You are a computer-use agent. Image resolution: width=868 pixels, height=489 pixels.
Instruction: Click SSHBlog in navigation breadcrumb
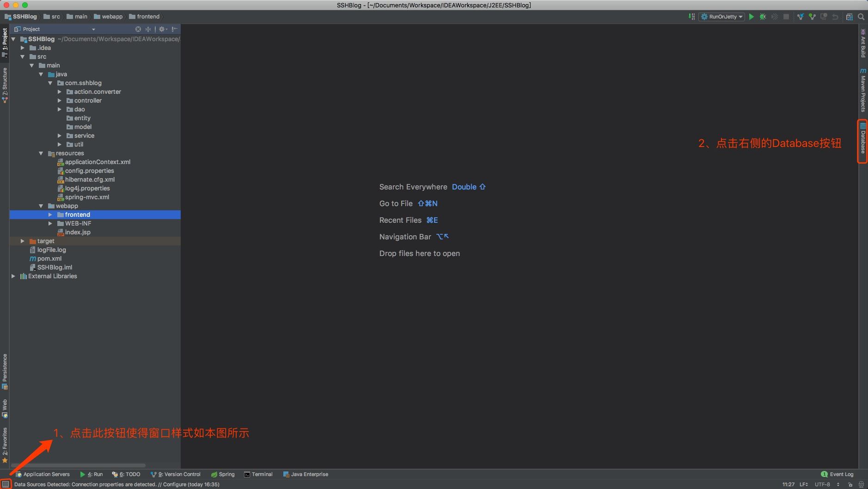coord(21,17)
